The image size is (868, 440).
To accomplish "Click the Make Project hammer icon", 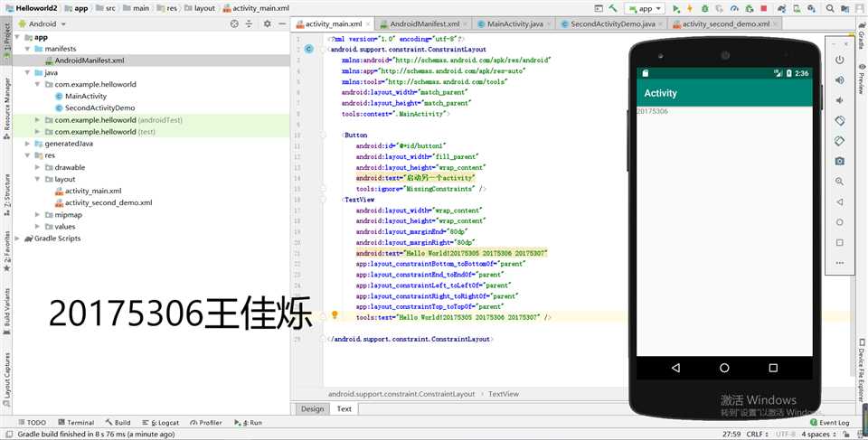I will (x=613, y=8).
